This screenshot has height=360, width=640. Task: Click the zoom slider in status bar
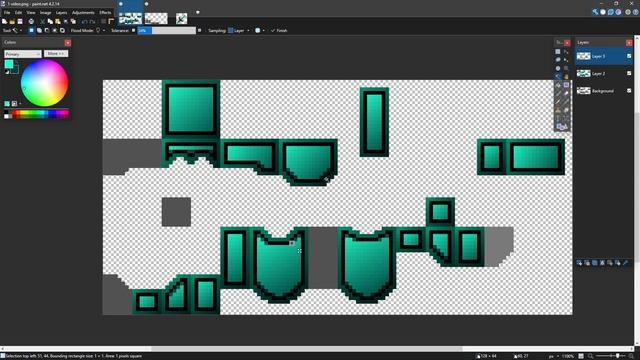(x=612, y=356)
